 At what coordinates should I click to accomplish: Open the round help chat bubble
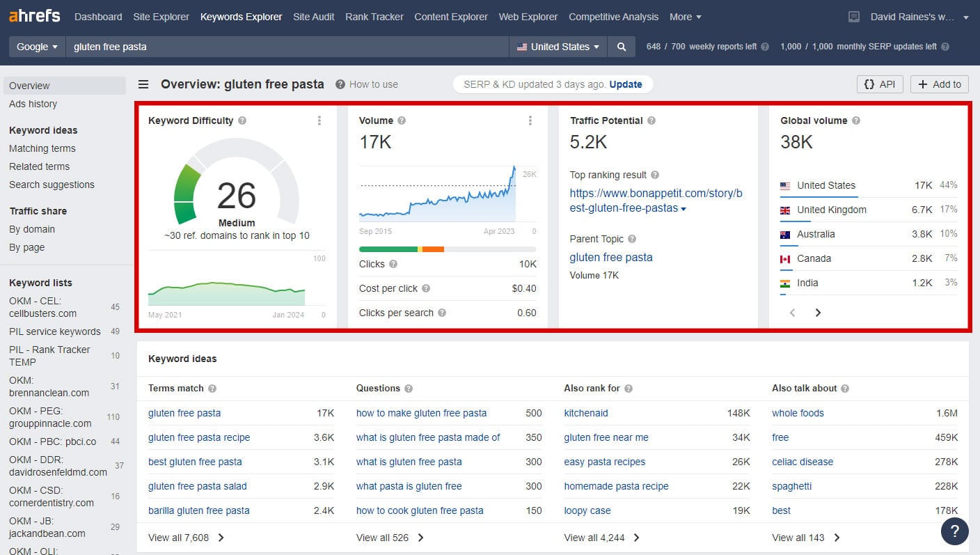pos(954,531)
